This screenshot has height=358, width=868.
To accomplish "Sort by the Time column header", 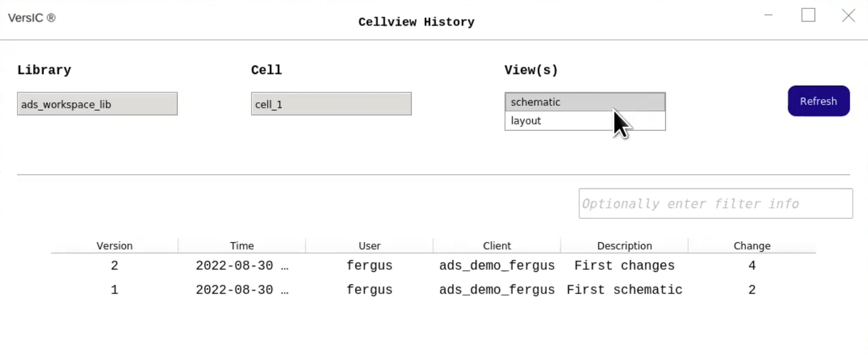I will 242,246.
